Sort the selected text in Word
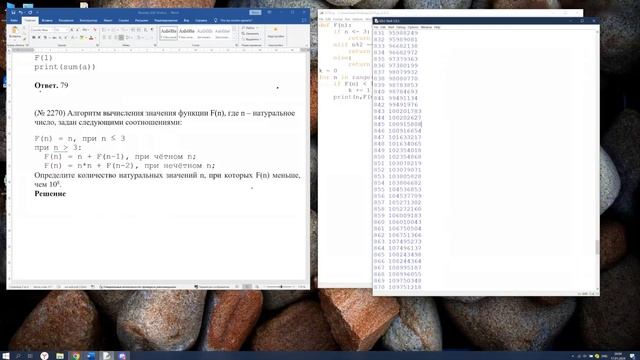This screenshot has height=360, width=640. (146, 30)
